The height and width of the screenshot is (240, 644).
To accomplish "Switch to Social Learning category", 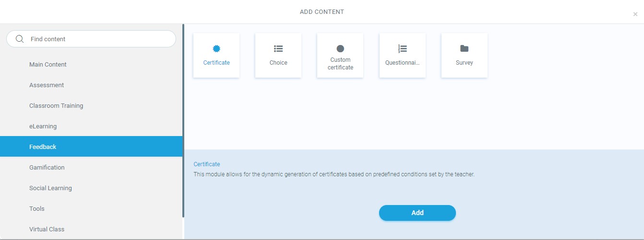I will coord(50,188).
